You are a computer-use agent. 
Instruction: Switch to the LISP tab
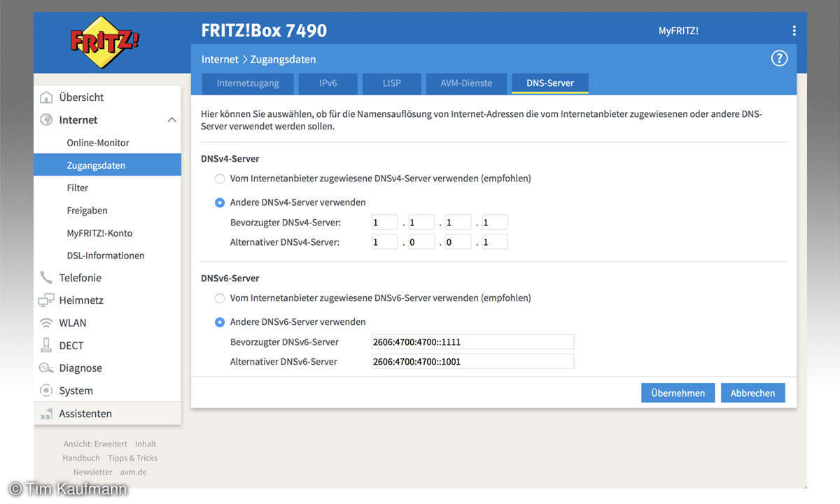click(x=392, y=83)
